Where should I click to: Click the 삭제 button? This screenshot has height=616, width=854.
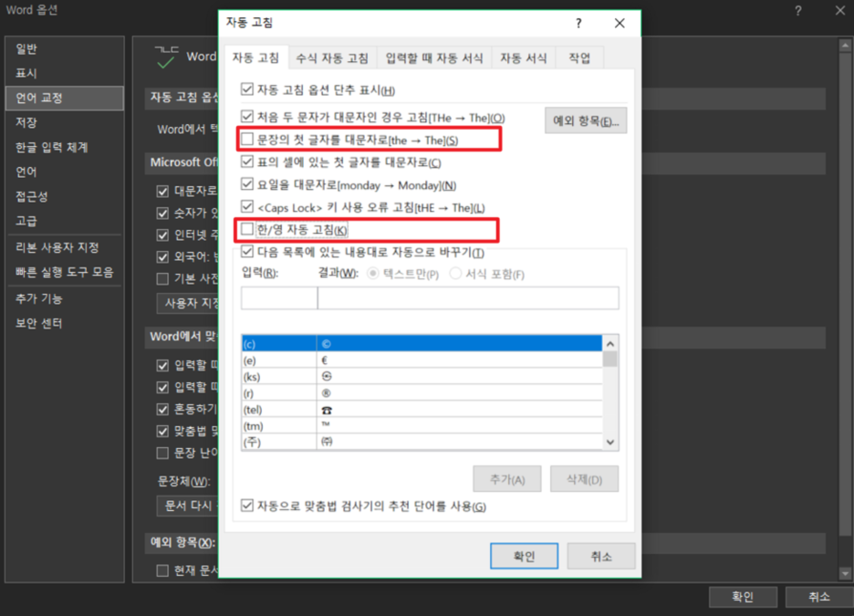click(x=585, y=479)
